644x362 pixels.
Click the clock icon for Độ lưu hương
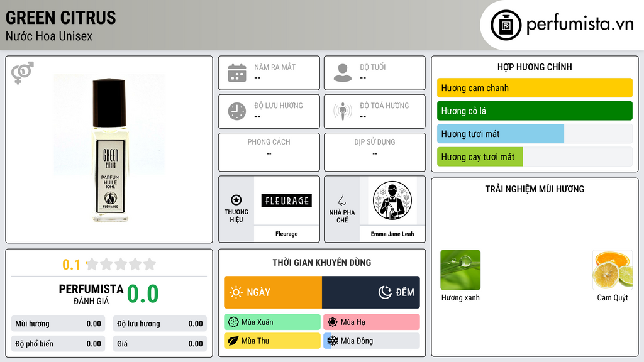[237, 111]
